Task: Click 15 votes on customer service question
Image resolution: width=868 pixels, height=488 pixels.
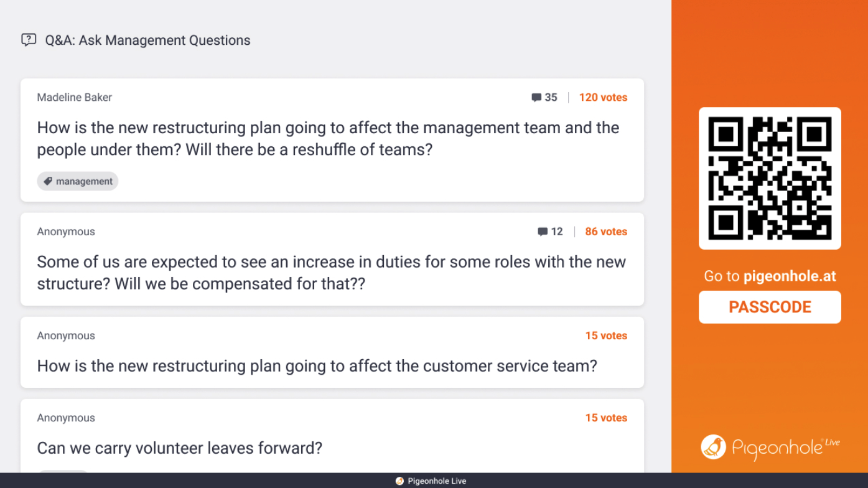Action: pos(606,336)
